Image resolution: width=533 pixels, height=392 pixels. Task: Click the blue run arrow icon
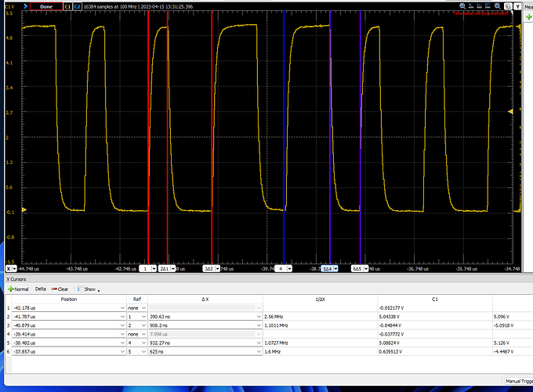click(25, 6)
